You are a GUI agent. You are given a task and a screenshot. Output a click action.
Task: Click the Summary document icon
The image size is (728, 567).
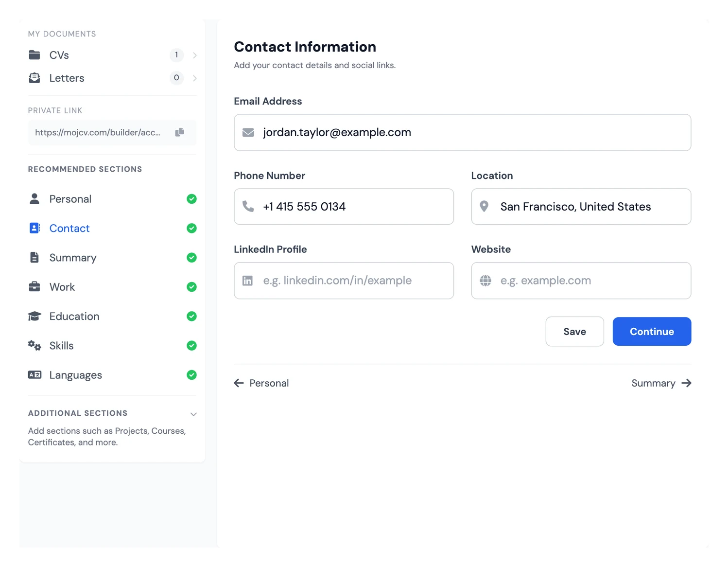(x=35, y=257)
